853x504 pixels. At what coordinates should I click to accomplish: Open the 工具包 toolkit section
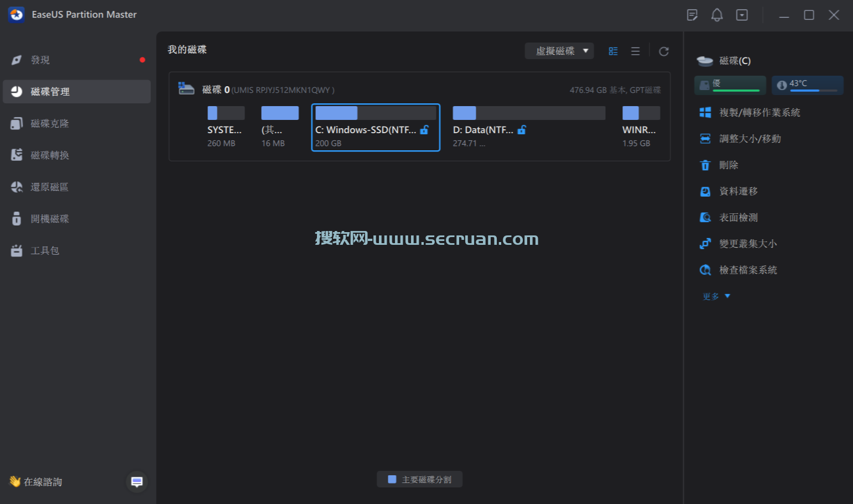pos(76,250)
